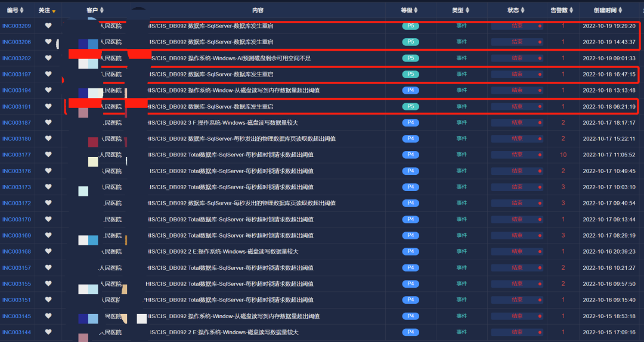
Task: Open incident INC003202 link
Action: (17, 58)
